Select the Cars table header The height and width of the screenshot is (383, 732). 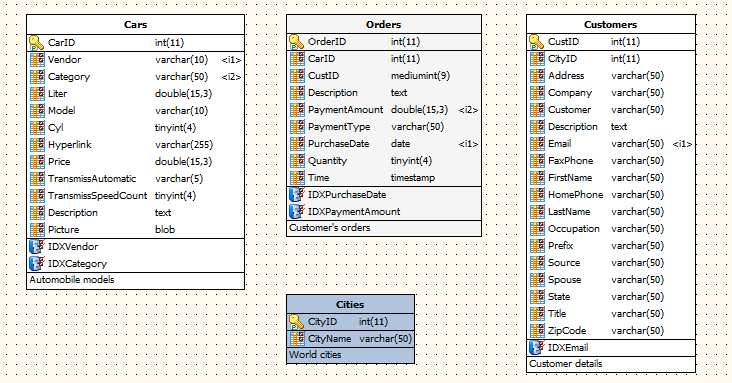click(135, 24)
